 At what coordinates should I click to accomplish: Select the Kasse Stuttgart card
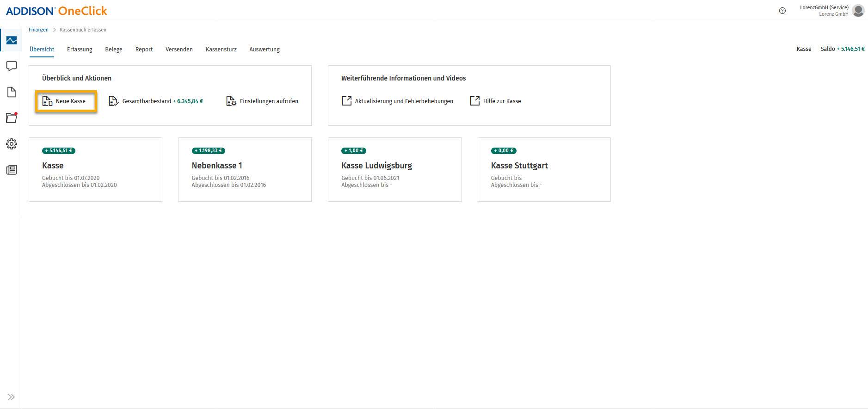click(x=544, y=169)
